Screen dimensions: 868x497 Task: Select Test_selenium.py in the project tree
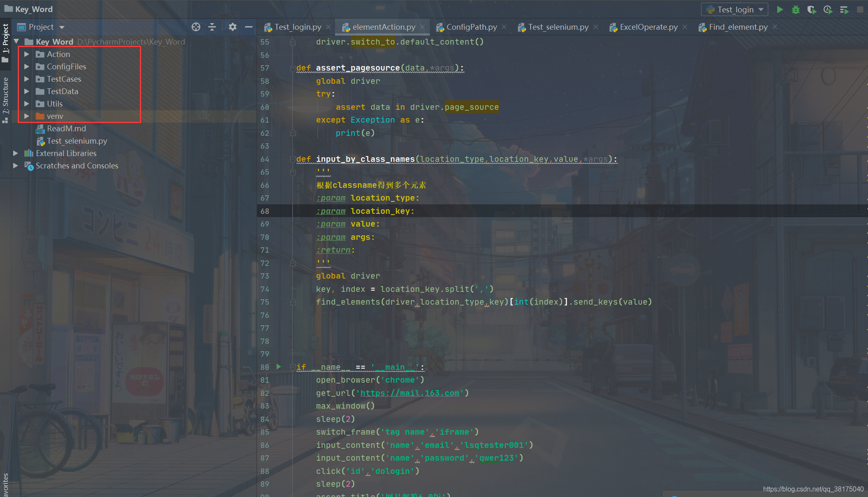click(77, 141)
